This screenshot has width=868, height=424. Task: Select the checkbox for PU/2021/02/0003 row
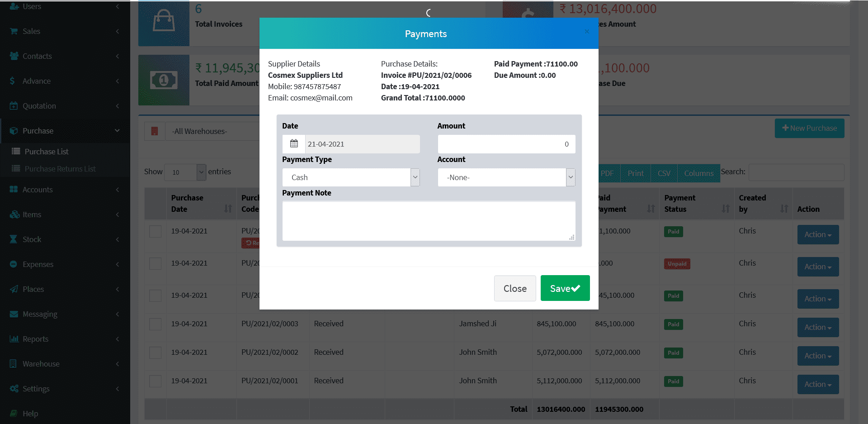click(x=156, y=324)
